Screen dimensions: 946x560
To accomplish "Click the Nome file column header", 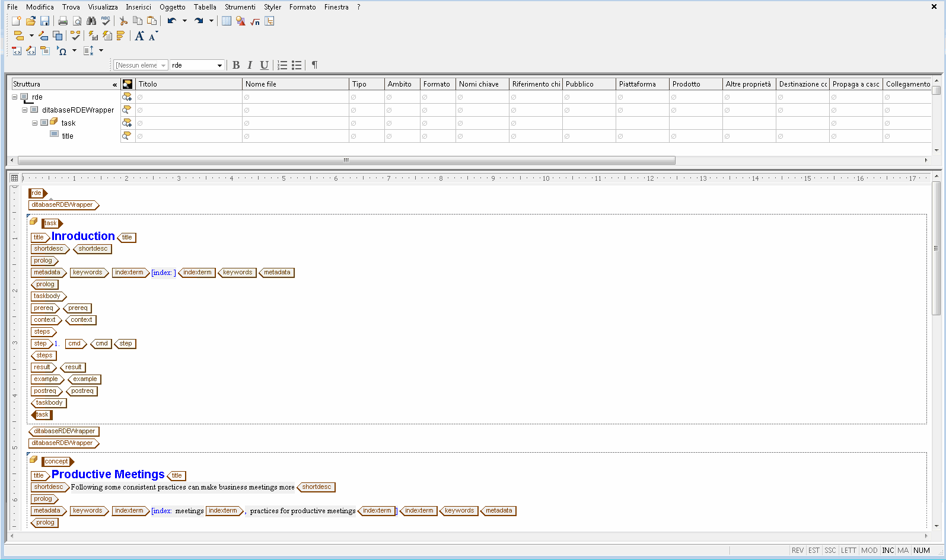I will (x=295, y=84).
